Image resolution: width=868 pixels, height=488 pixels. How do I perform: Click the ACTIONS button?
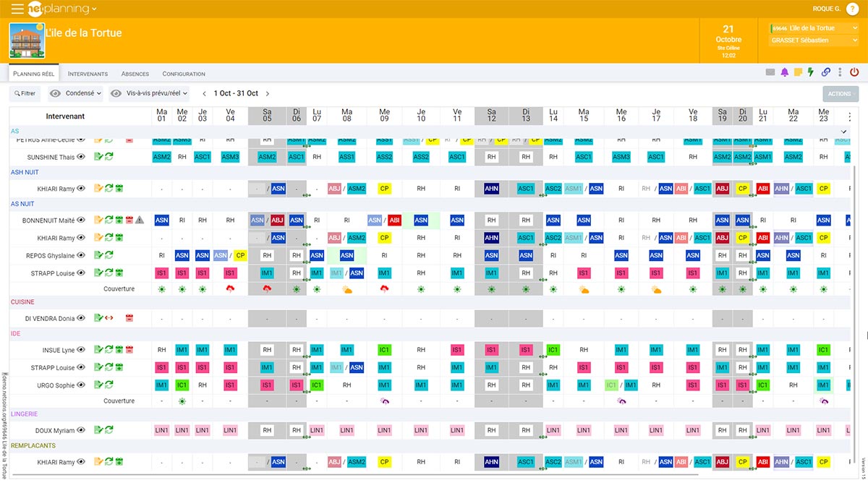pyautogui.click(x=839, y=93)
